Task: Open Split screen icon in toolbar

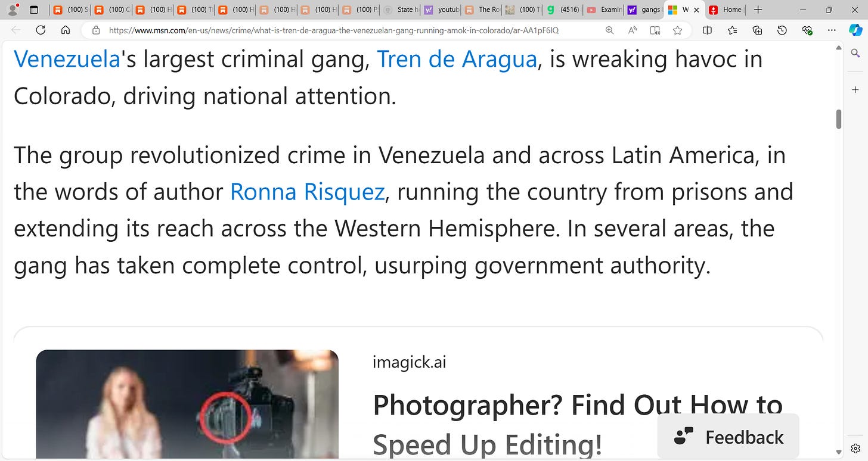Action: [x=707, y=30]
